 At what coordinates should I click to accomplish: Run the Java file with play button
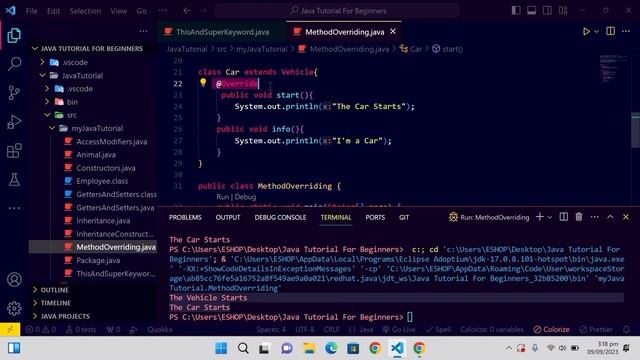(x=586, y=31)
